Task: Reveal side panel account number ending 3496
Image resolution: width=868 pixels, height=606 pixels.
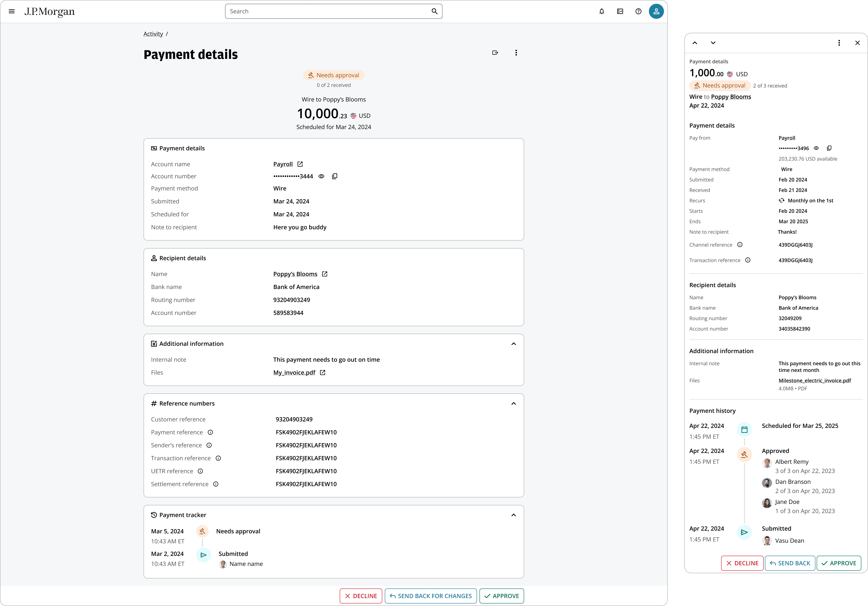Action: pyautogui.click(x=816, y=148)
